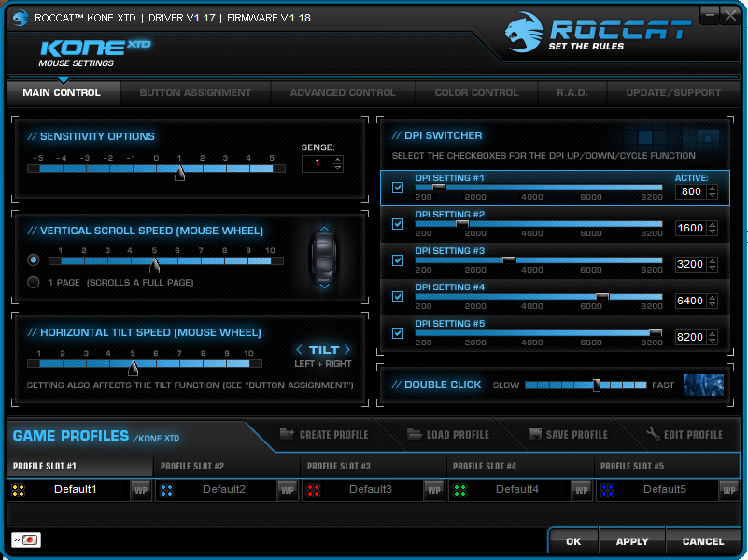This screenshot has height=560, width=748.
Task: Click OK to confirm settings
Action: click(x=573, y=542)
